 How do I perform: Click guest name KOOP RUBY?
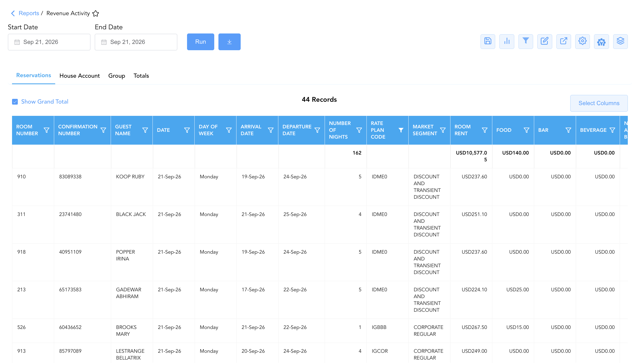[130, 177]
